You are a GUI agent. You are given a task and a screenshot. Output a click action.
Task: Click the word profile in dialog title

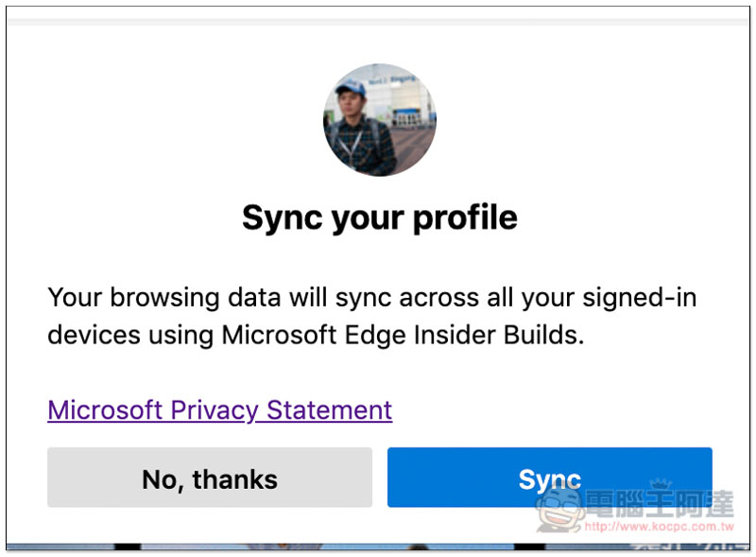(465, 218)
